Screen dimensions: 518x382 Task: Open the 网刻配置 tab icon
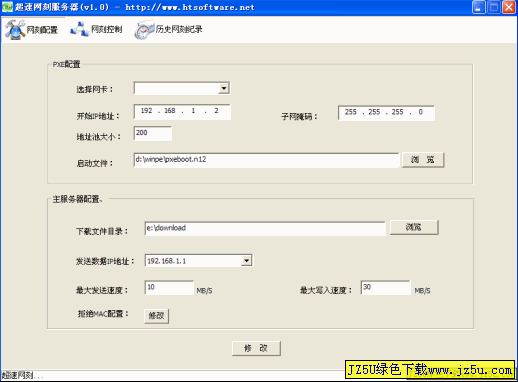[x=15, y=30]
